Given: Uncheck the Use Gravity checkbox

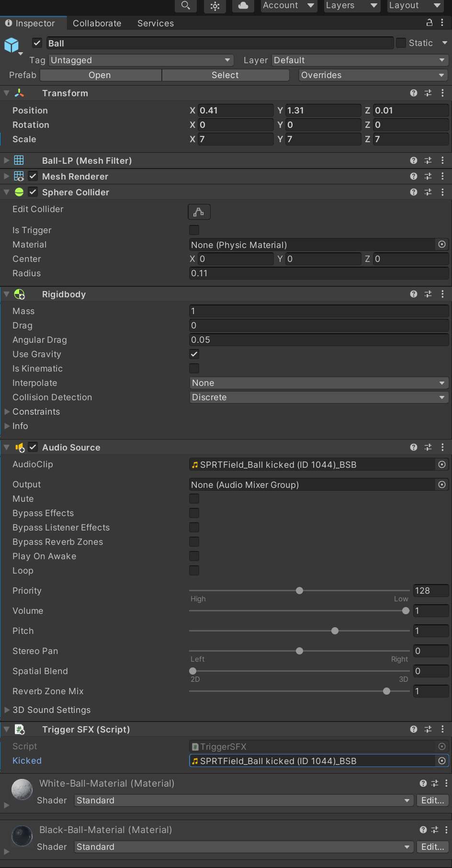Looking at the screenshot, I should point(194,354).
